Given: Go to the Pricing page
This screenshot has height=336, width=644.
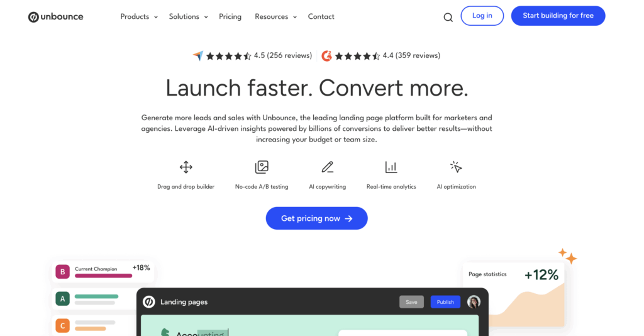Looking at the screenshot, I should (230, 17).
